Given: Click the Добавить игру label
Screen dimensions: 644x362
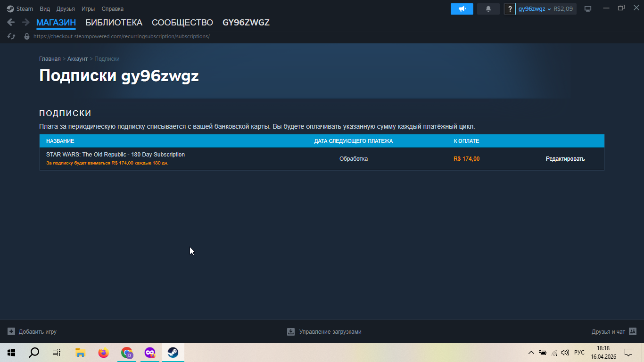Looking at the screenshot, I should pos(38,332).
